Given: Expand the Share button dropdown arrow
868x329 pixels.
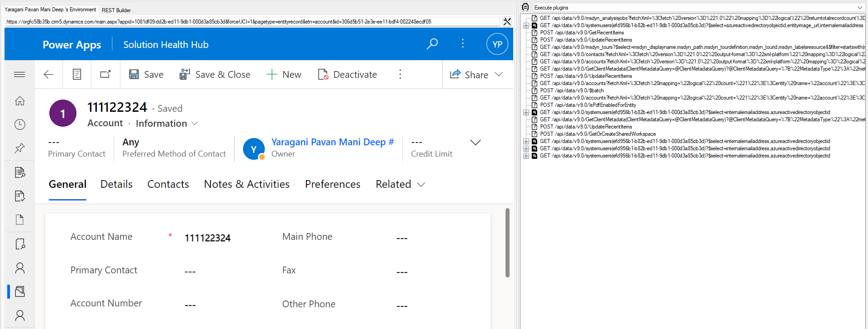Looking at the screenshot, I should pos(499,75).
